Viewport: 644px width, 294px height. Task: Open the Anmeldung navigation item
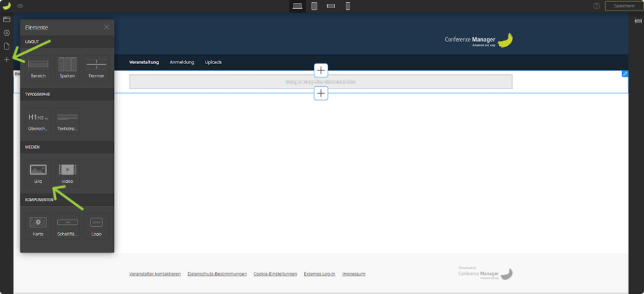coord(182,62)
